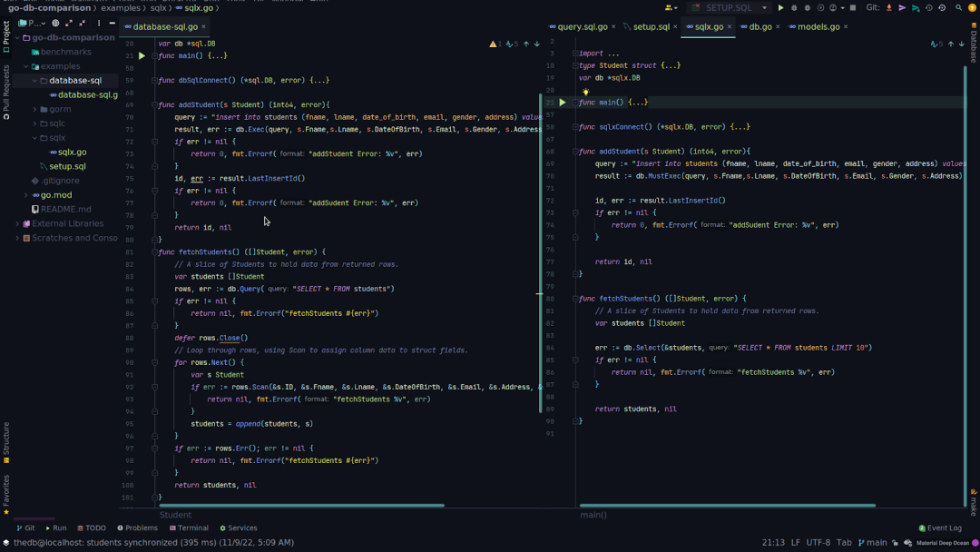Click the main Git branch widget in status bar

point(873,543)
